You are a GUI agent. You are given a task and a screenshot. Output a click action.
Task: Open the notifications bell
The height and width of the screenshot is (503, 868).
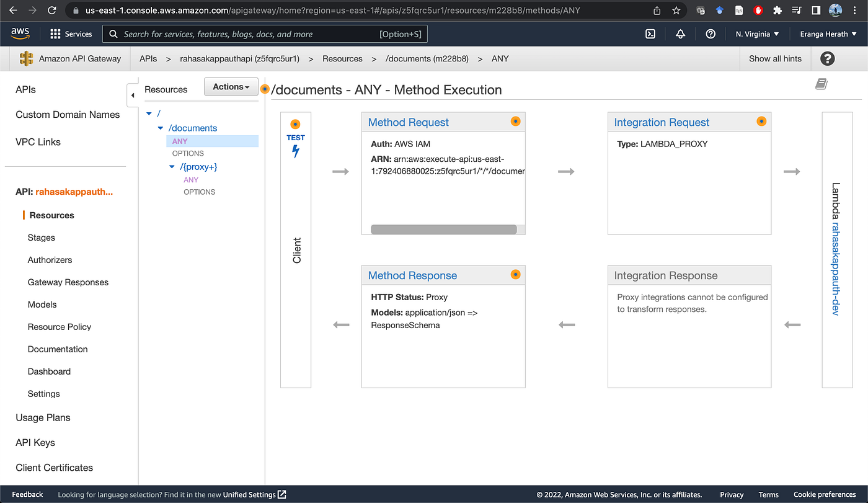click(680, 34)
